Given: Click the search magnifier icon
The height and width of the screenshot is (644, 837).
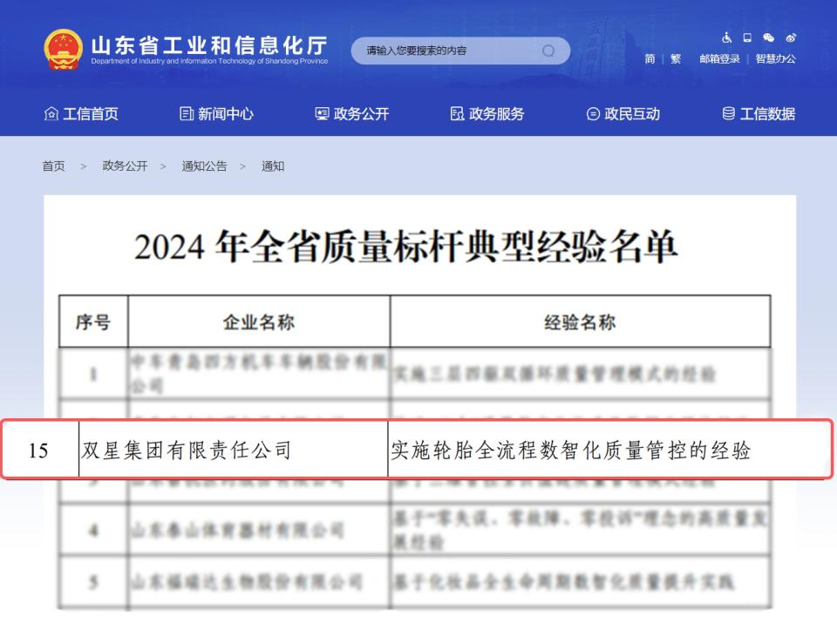Looking at the screenshot, I should point(548,51).
